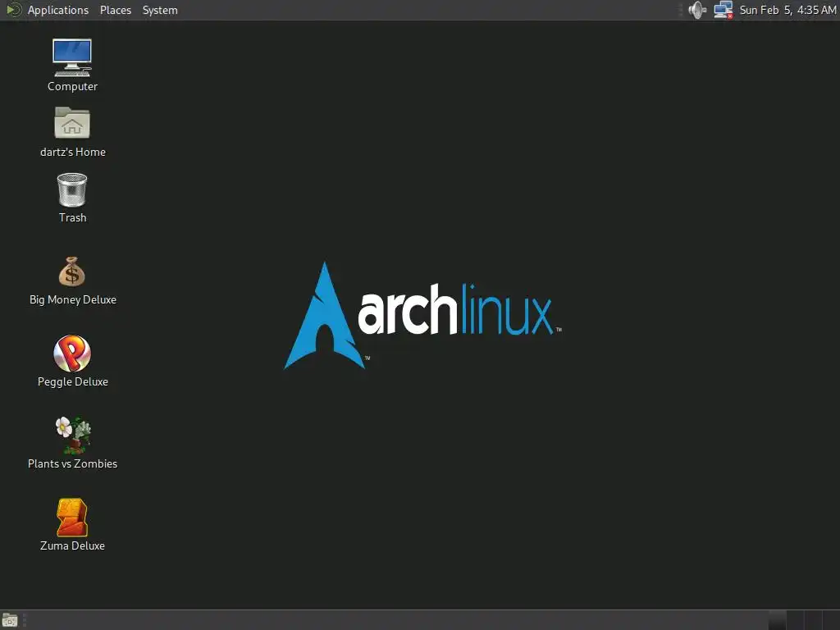
Task: Select the dartz's Home folder icon
Action: point(72,123)
